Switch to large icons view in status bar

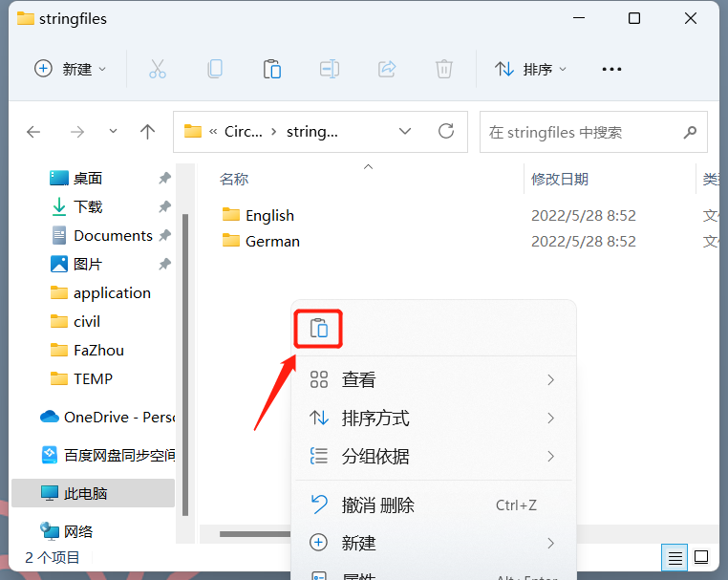tap(701, 557)
